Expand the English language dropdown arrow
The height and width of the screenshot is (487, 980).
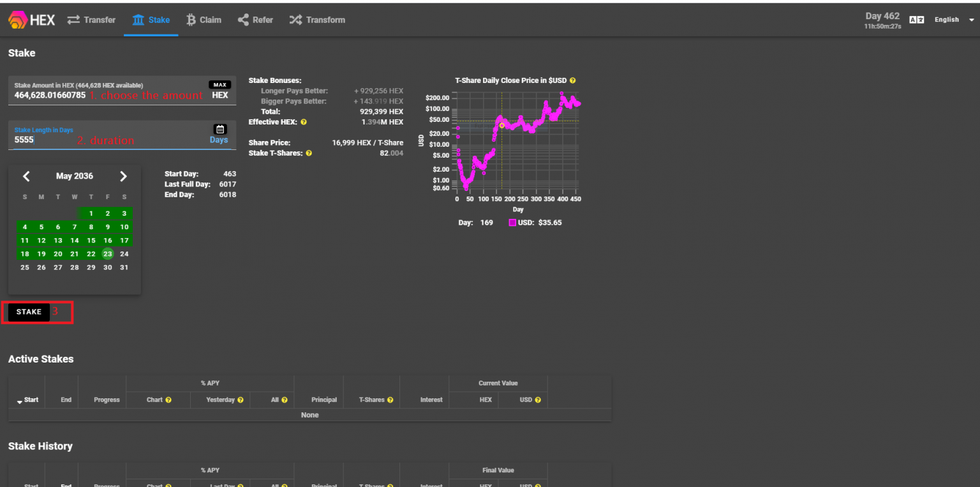click(971, 20)
